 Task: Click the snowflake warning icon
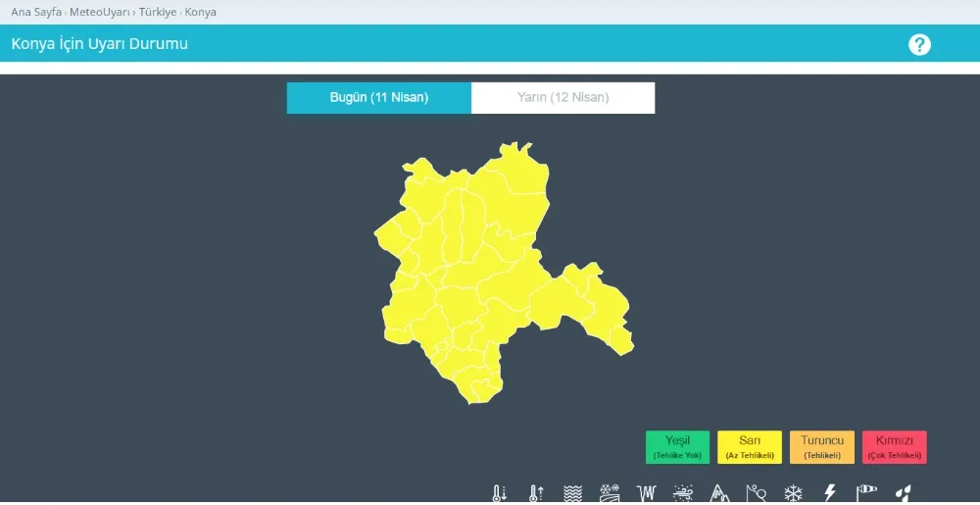(x=793, y=493)
